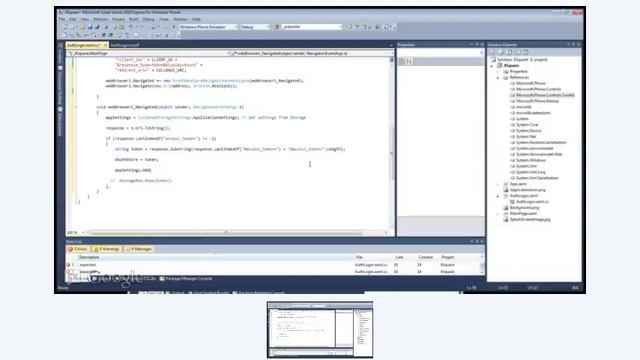The height and width of the screenshot is (360, 640).
Task: Open the File menu
Action: [62, 19]
